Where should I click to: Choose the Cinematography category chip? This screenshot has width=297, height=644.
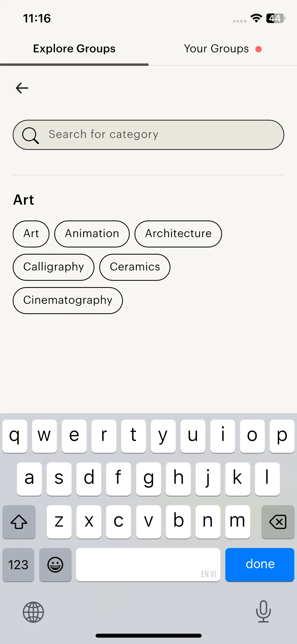[x=68, y=300]
